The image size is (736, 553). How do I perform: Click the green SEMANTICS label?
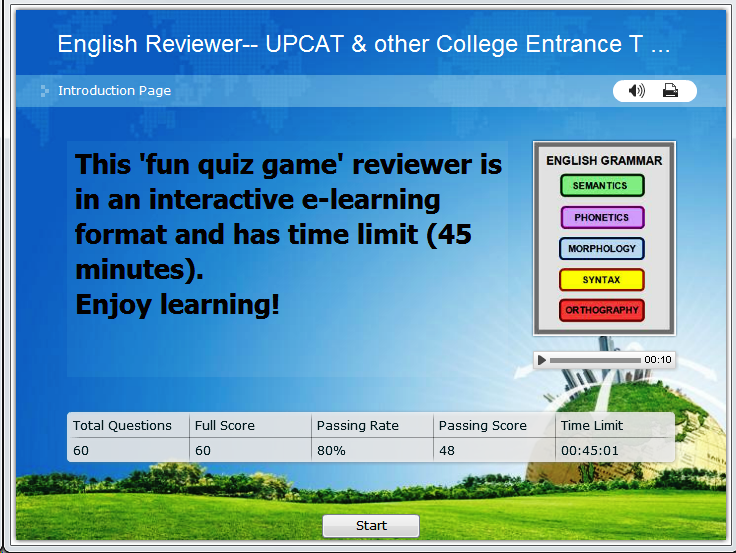[x=602, y=185]
